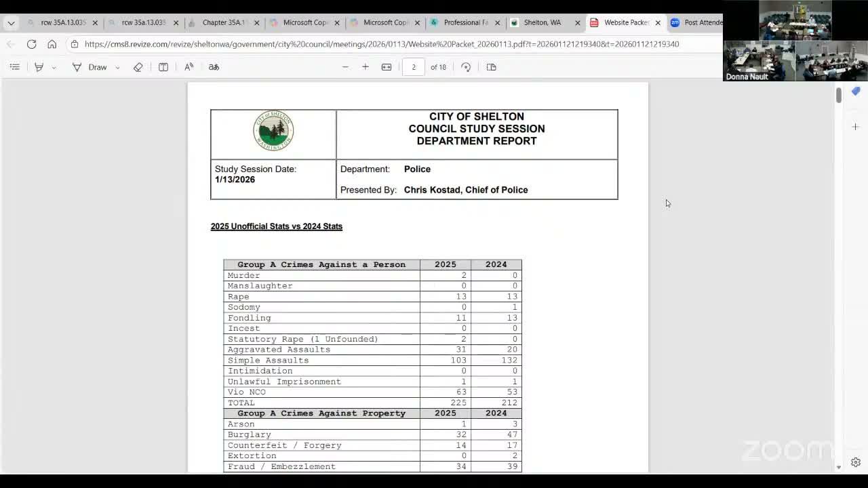Screen dimensions: 868x488
Task: Select the Erase tool
Action: 138,67
